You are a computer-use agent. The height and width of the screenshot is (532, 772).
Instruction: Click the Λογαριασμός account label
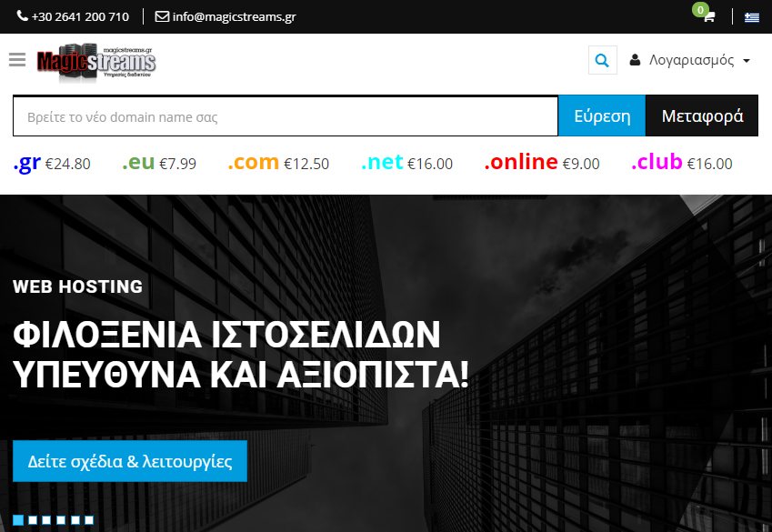tap(691, 61)
